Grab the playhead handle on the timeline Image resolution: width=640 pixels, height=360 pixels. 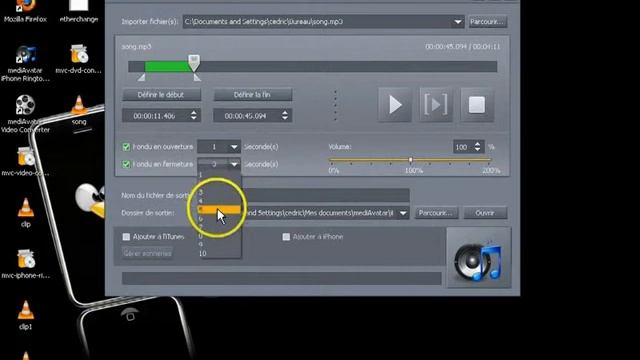pos(194,63)
